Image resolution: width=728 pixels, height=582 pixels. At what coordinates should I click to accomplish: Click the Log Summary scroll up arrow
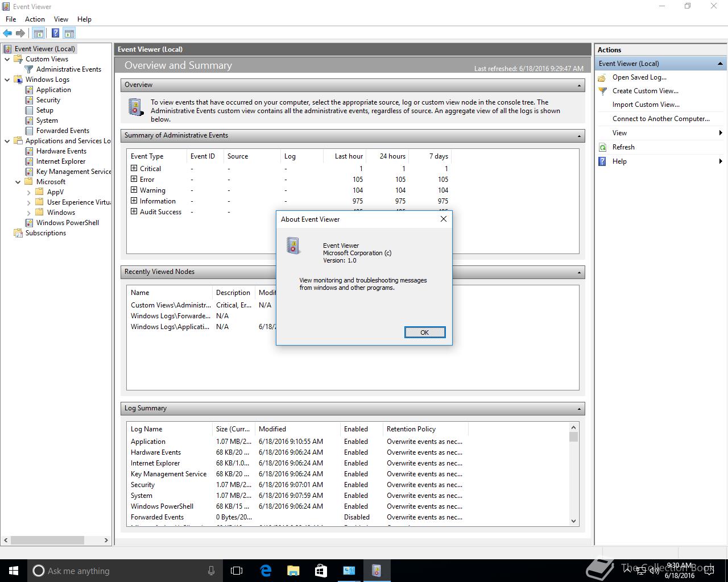pos(573,427)
